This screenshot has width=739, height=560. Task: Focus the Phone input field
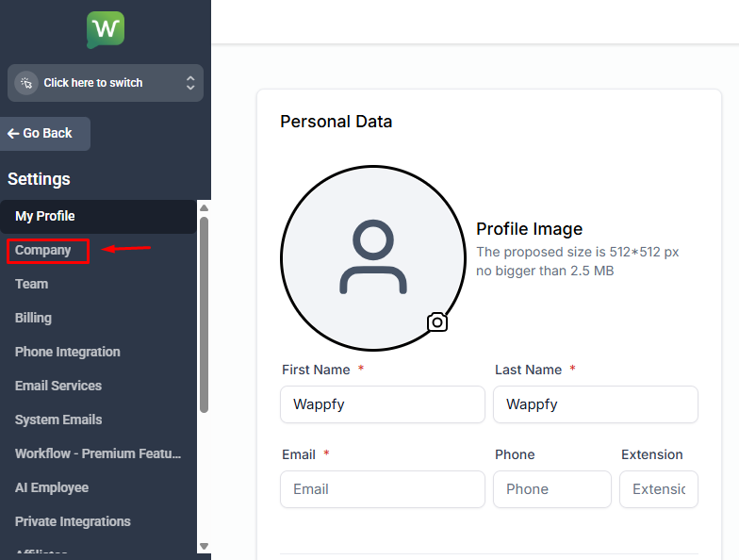tap(552, 489)
